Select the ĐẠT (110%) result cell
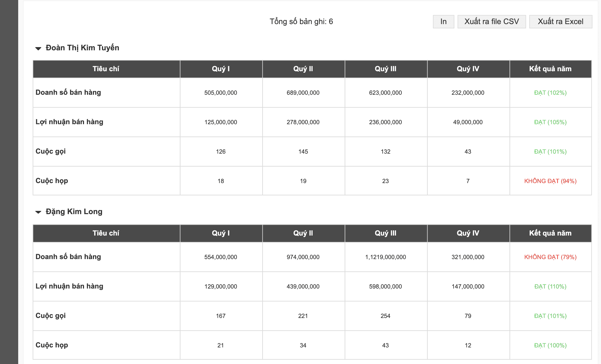601x364 pixels. click(x=550, y=286)
